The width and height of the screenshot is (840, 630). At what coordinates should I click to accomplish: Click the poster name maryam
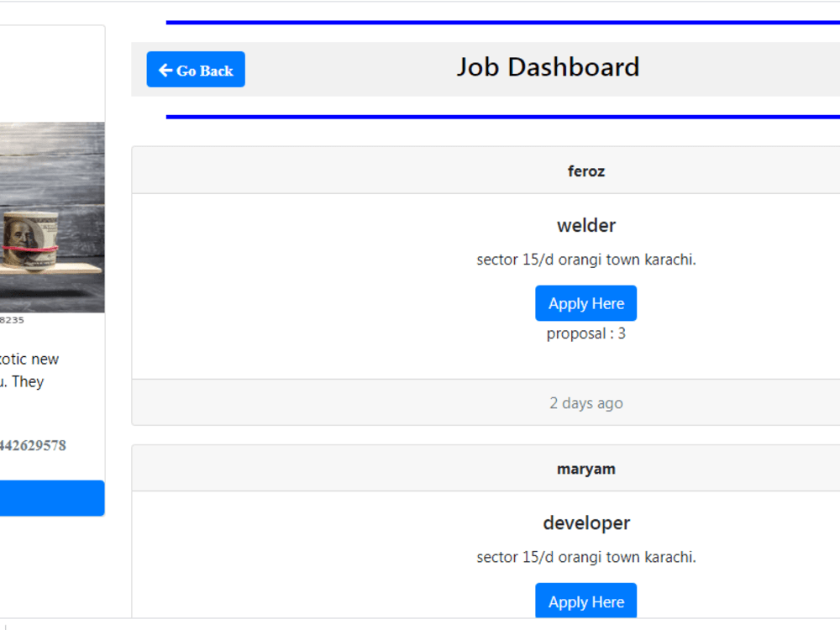tap(586, 469)
